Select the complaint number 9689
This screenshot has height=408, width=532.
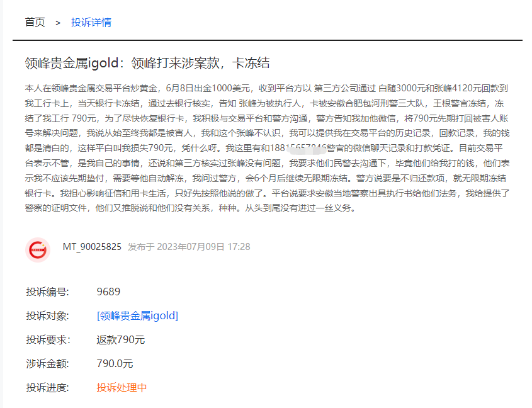tap(110, 291)
